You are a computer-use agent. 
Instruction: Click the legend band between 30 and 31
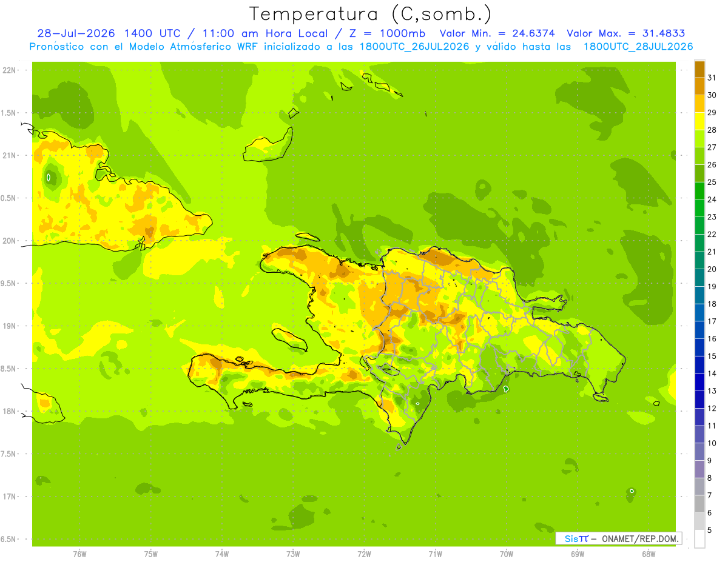[x=699, y=86]
